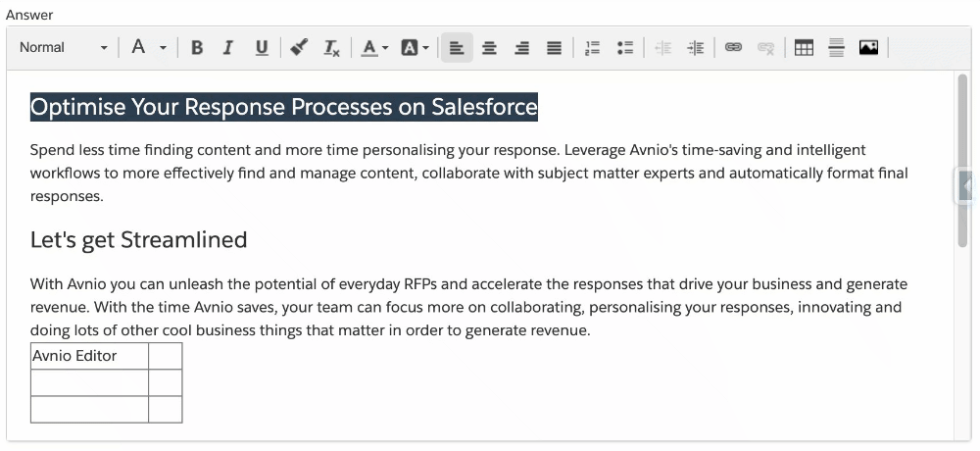Open the font size dropdown
980x451 pixels.
pos(149,47)
